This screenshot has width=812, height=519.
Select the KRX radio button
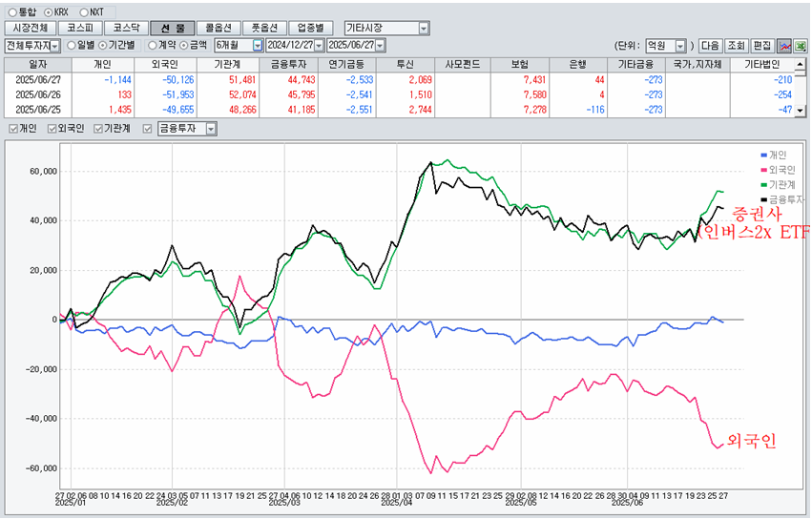[x=51, y=11]
